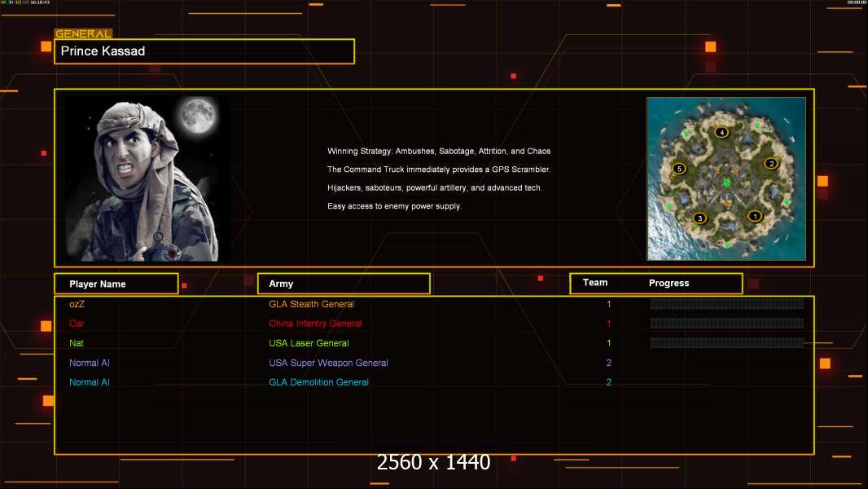The width and height of the screenshot is (868, 489).
Task: Select player ozZ in the player list
Action: [77, 304]
